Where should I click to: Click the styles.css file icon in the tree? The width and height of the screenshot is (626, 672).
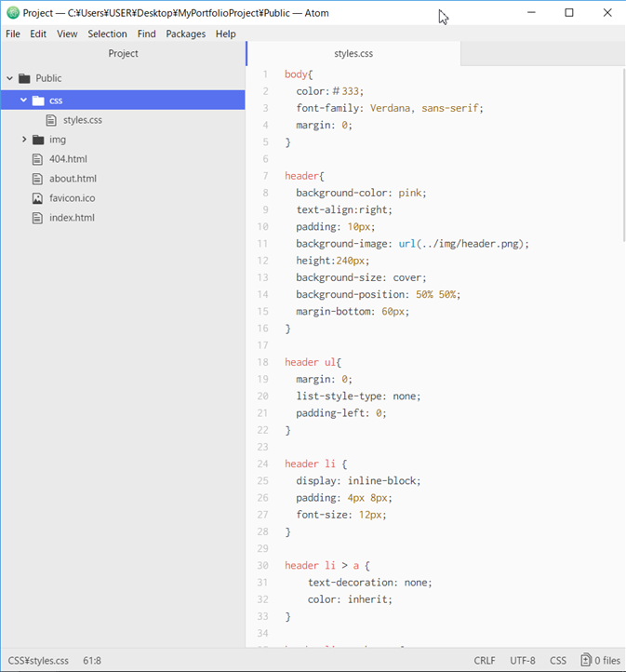click(x=51, y=120)
